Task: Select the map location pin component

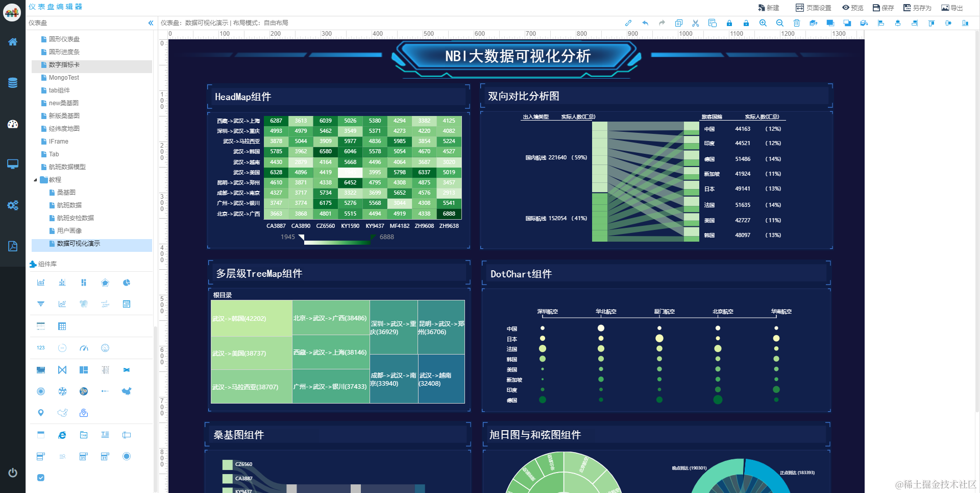Action: click(x=41, y=413)
